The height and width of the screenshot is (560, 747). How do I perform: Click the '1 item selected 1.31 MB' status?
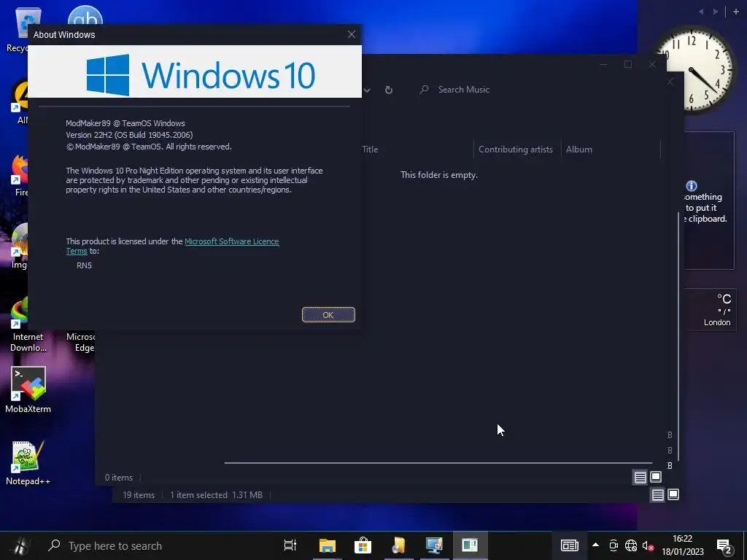point(216,495)
